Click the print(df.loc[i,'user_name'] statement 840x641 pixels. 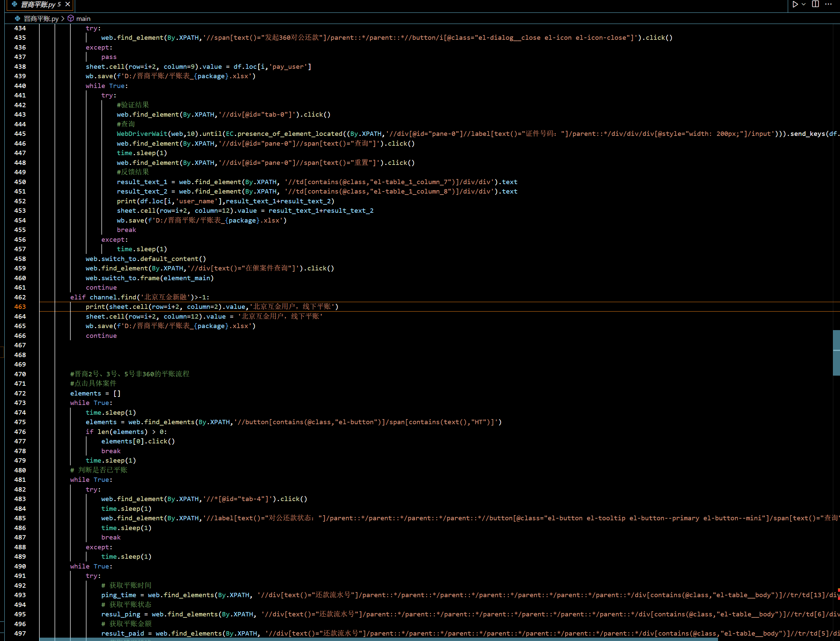tap(225, 201)
